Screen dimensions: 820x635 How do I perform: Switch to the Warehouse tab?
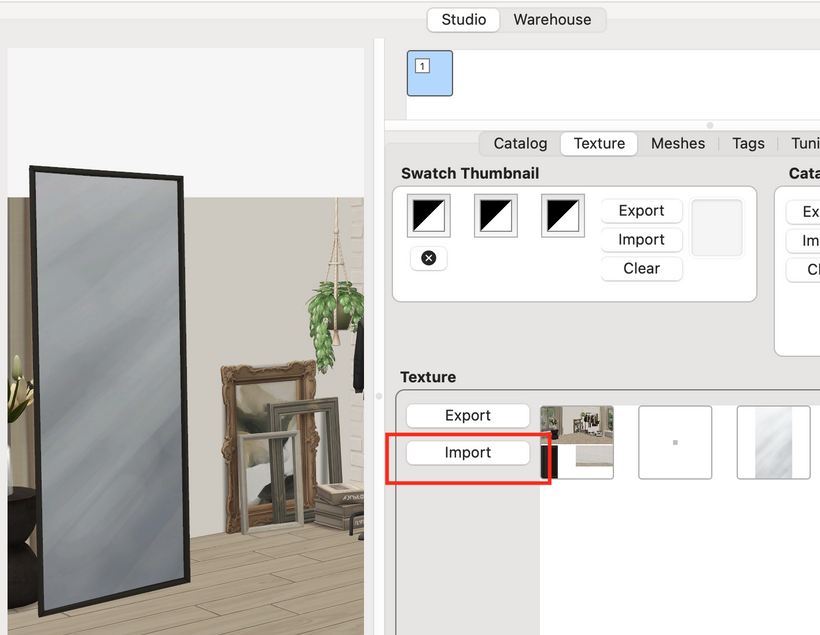tap(552, 19)
